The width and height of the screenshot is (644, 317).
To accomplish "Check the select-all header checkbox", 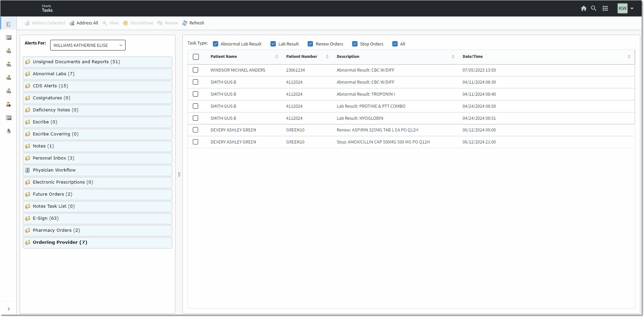I will pos(196,57).
